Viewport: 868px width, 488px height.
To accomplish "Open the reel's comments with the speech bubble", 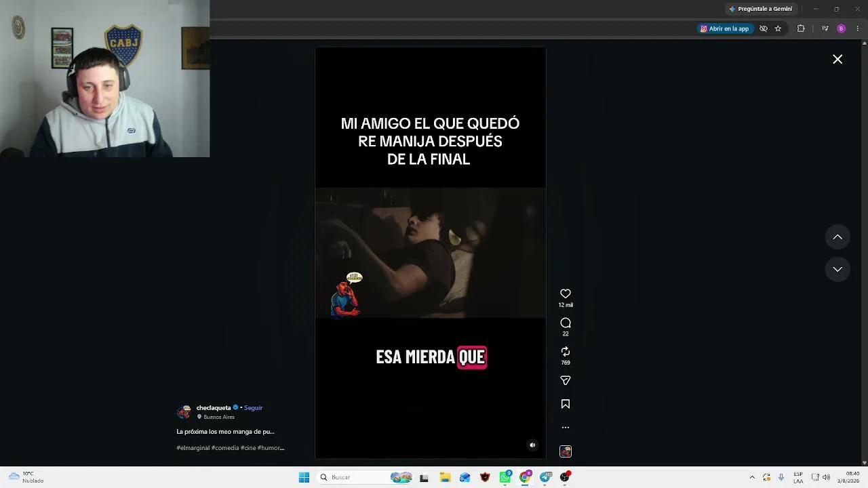I will (566, 323).
